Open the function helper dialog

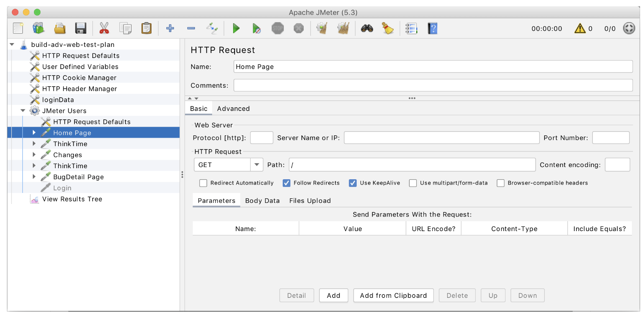pos(411,28)
